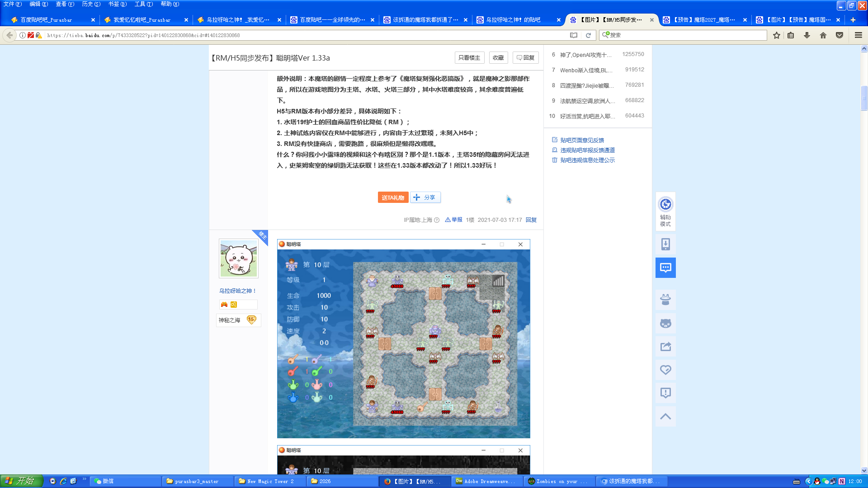Click the 分享 share button

point(425,197)
